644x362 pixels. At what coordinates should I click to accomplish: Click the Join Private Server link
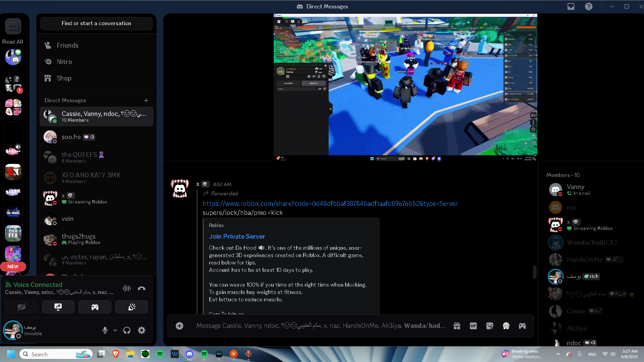point(237,236)
